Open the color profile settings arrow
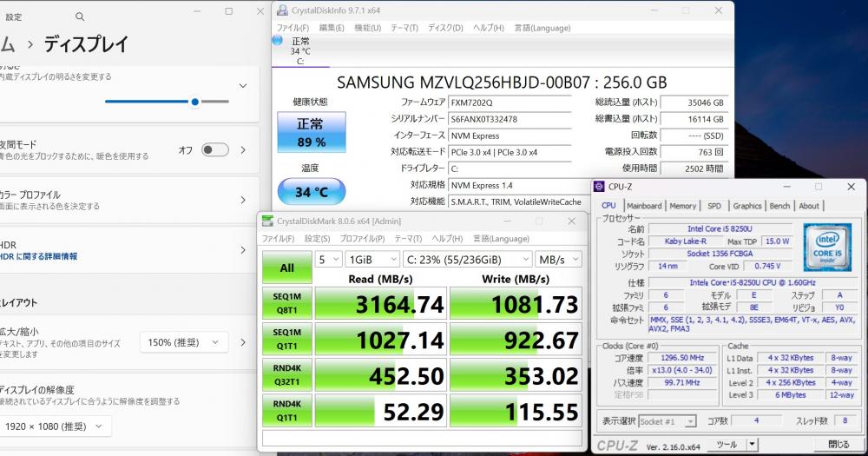This screenshot has height=456, width=868. 243,200
